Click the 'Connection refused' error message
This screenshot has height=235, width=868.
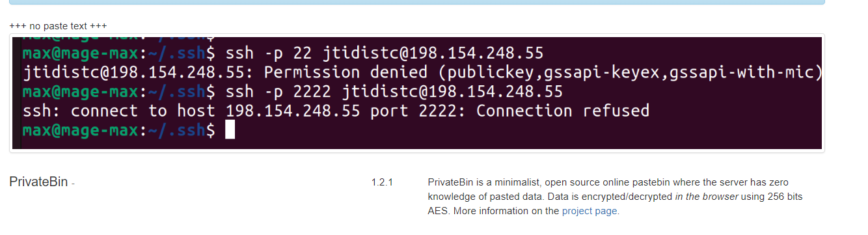(x=563, y=111)
